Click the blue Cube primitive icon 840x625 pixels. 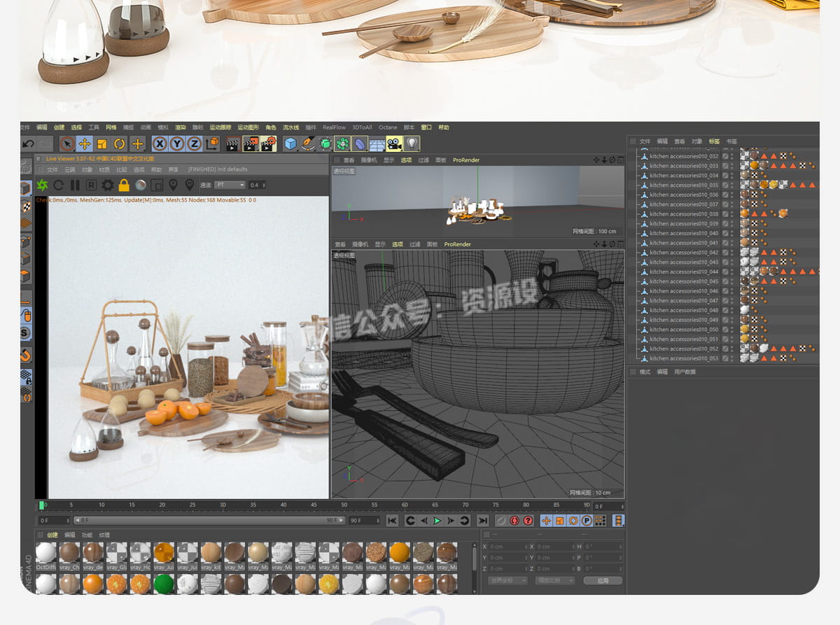click(x=290, y=143)
